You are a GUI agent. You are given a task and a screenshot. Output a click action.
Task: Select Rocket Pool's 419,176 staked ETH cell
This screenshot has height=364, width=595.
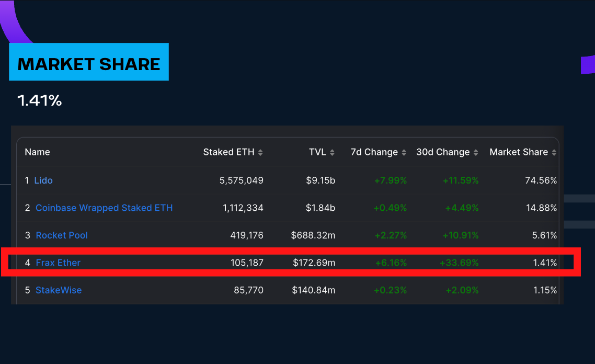(x=247, y=235)
